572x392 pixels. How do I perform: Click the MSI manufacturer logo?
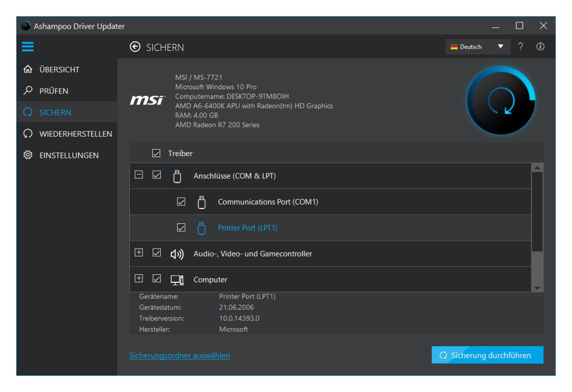tap(148, 101)
